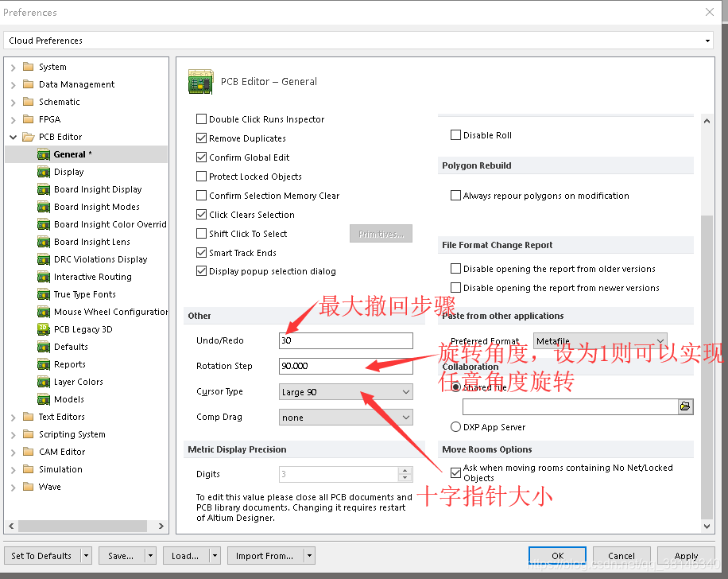
Task: Click the CAM Editor folder icon
Action: pyautogui.click(x=29, y=452)
